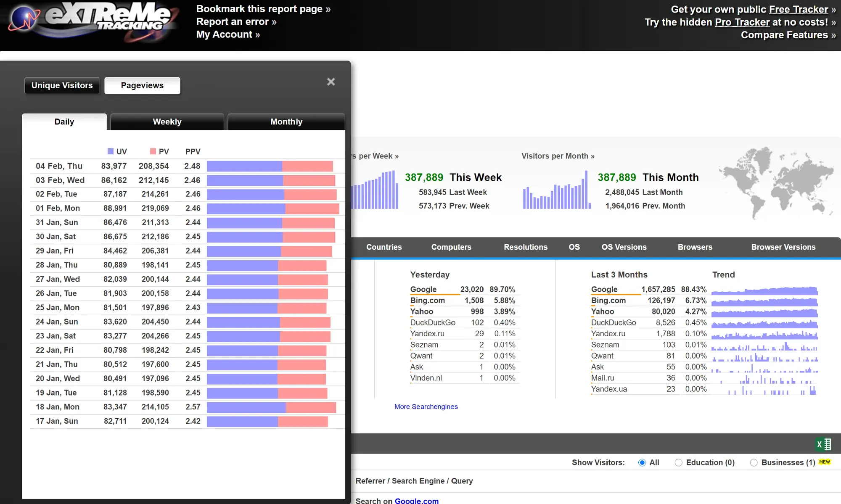This screenshot has width=841, height=504.
Task: Close the visitors popup with the X
Action: pos(331,82)
